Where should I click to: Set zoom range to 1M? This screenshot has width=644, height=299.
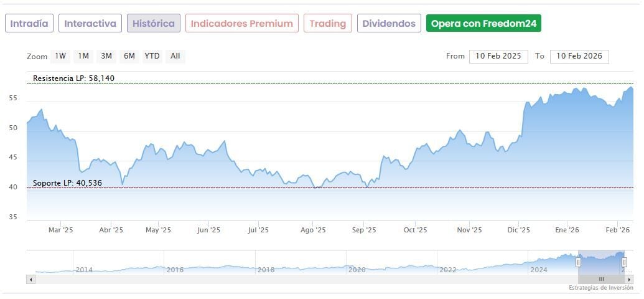tap(83, 56)
